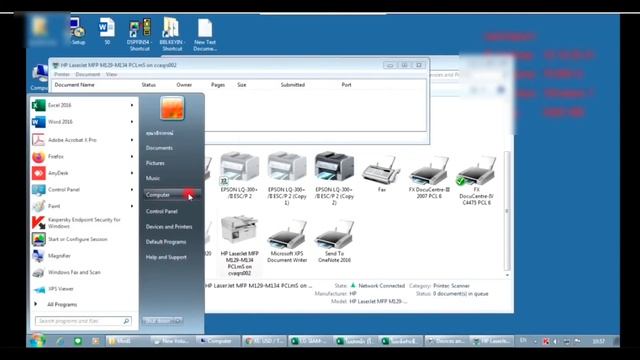This screenshot has width=640, height=360.
Task: Open the Printer menu in the print queue window
Action: pyautogui.click(x=62, y=75)
